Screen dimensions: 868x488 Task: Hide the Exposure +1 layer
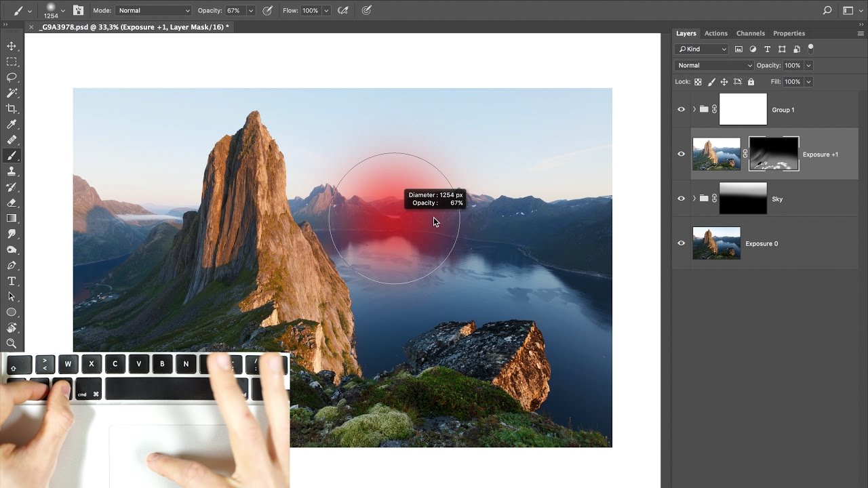coord(682,155)
